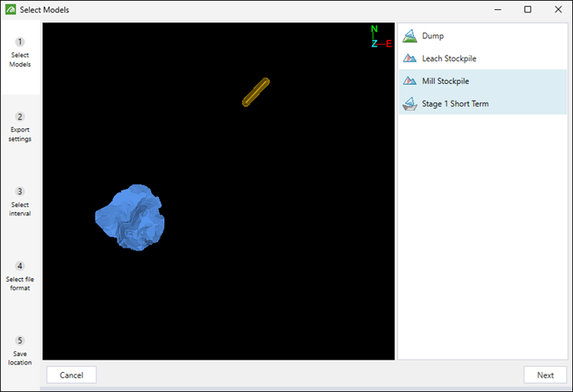The height and width of the screenshot is (392, 573).
Task: Click the app logo in title bar
Action: click(11, 9)
